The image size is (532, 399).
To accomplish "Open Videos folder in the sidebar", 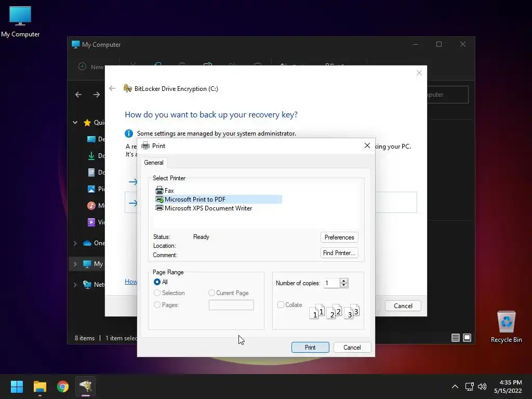I will tap(96, 222).
